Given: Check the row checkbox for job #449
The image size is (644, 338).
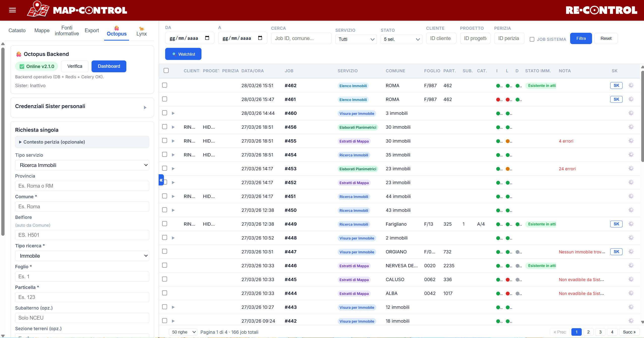Looking at the screenshot, I should tap(165, 224).
